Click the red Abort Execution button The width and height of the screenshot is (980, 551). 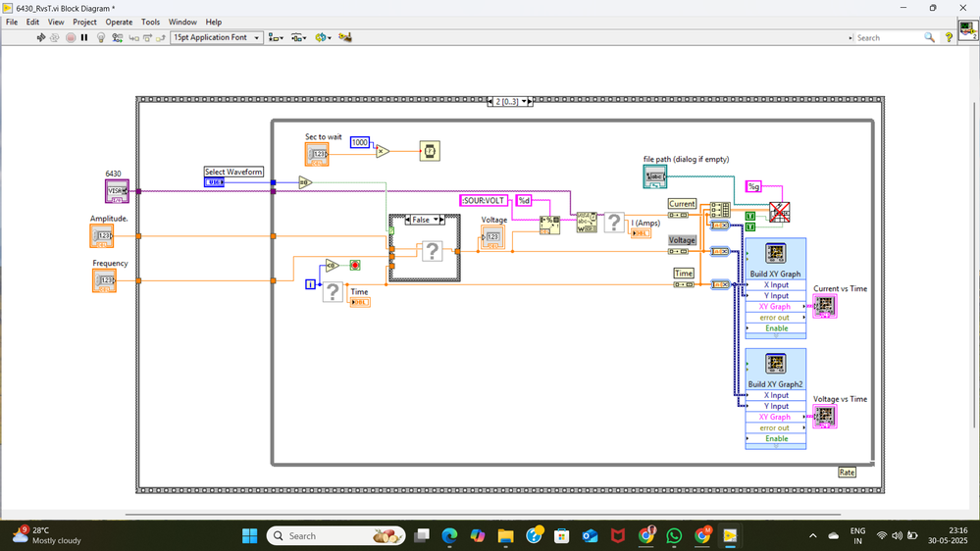[x=71, y=37]
